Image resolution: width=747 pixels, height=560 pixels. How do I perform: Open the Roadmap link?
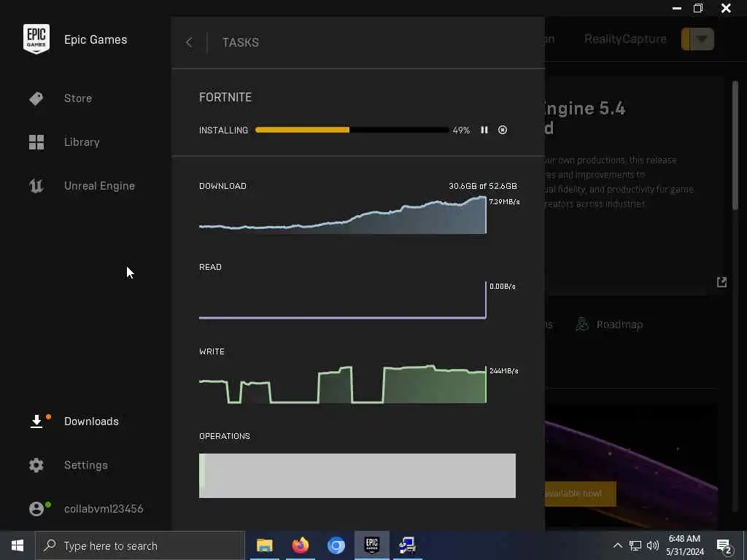click(619, 324)
